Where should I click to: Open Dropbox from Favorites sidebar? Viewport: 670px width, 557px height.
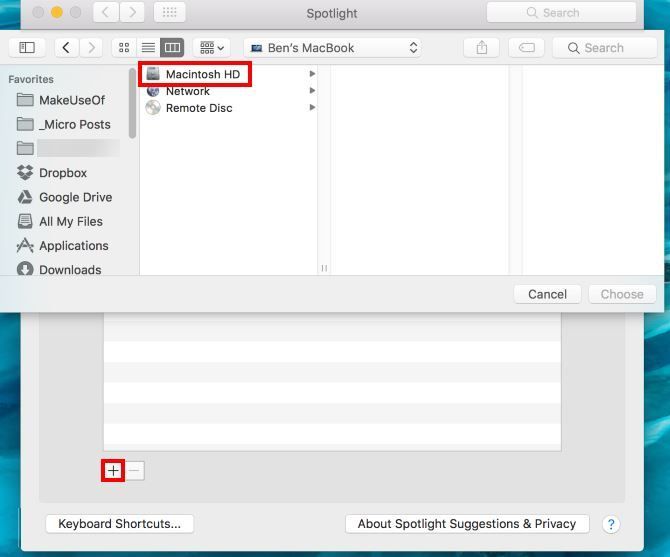point(62,173)
